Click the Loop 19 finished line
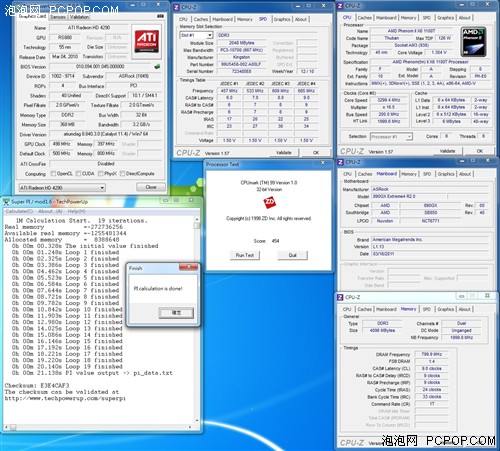This screenshot has height=451, width=500. [x=67, y=366]
